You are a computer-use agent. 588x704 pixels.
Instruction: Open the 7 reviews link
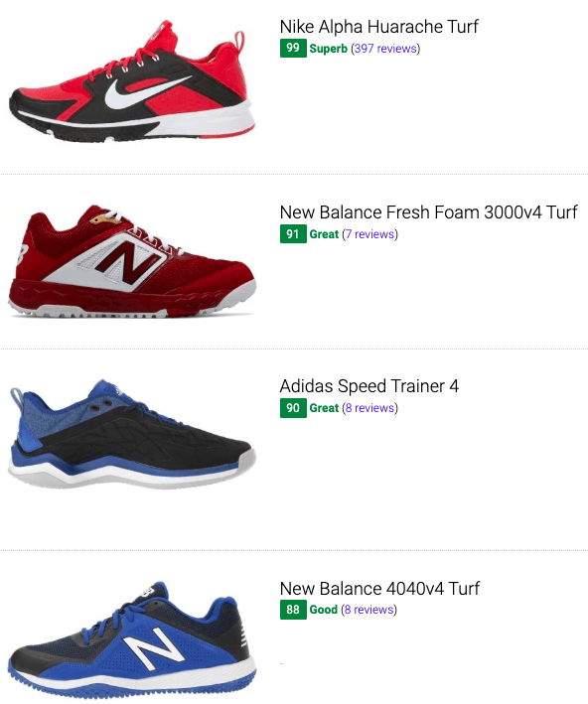coord(369,234)
